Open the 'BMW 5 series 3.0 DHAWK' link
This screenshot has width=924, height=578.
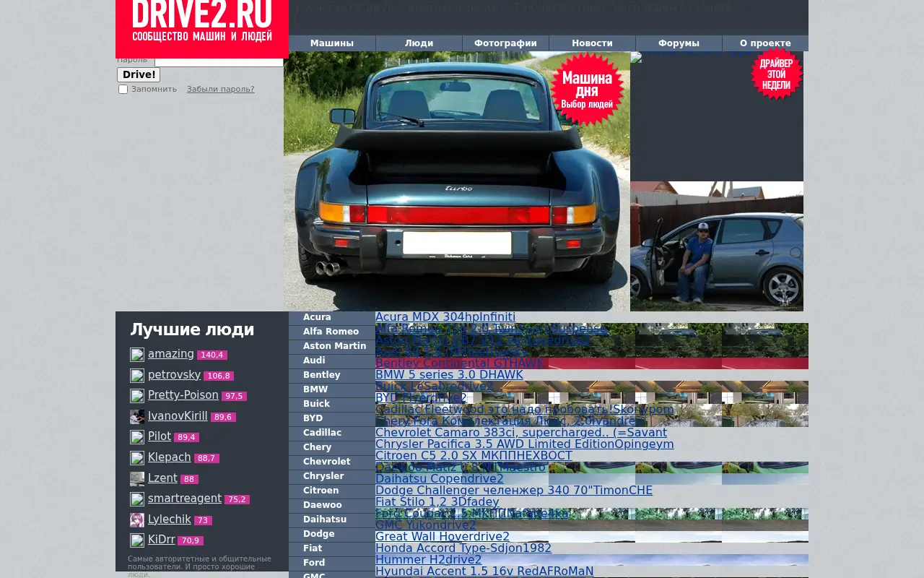[x=449, y=375]
